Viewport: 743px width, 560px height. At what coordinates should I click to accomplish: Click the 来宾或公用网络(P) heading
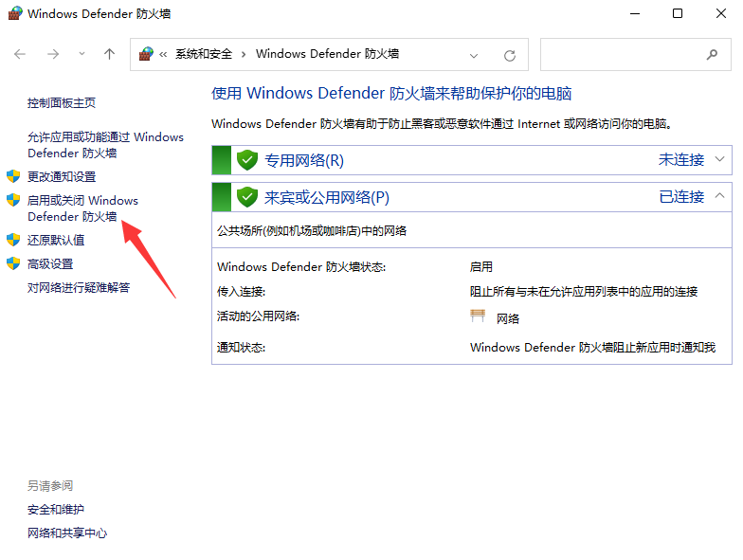(x=326, y=197)
